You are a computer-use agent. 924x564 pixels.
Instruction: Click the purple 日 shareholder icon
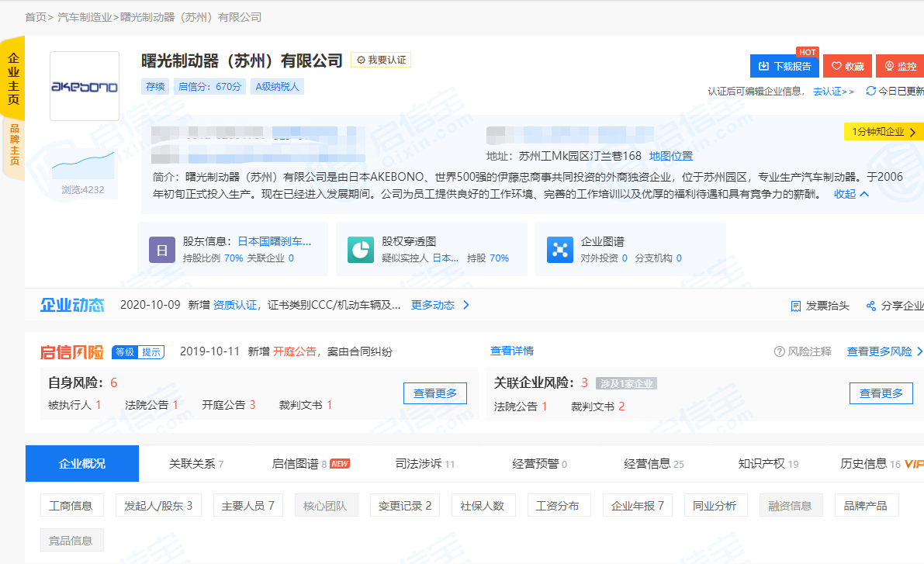point(162,250)
